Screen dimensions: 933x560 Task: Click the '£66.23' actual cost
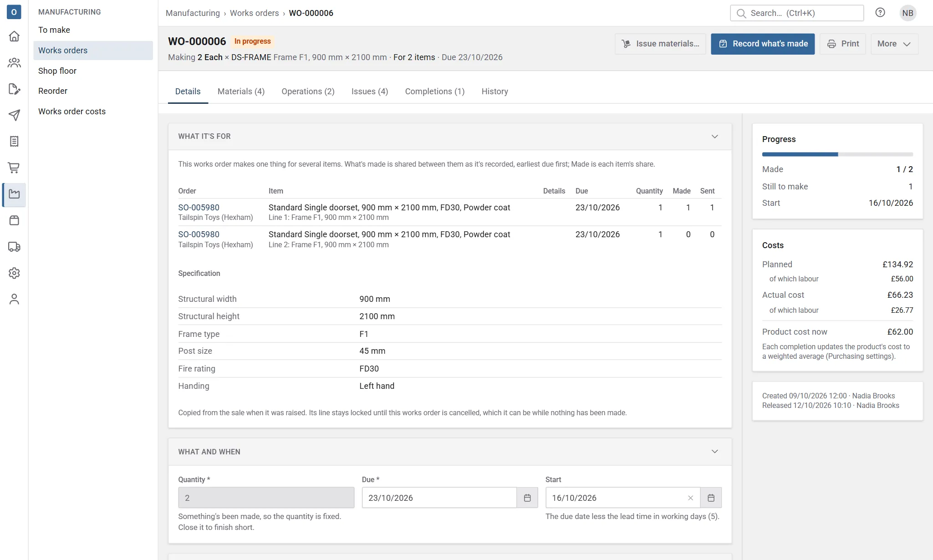(900, 295)
